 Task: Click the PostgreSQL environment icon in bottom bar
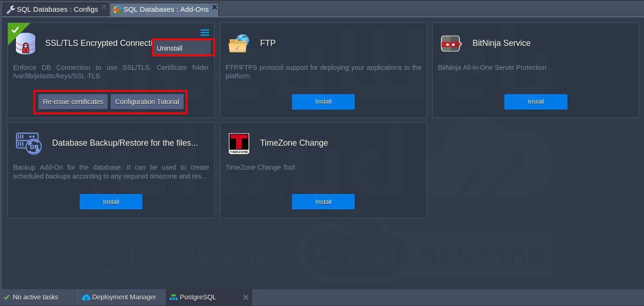173,297
